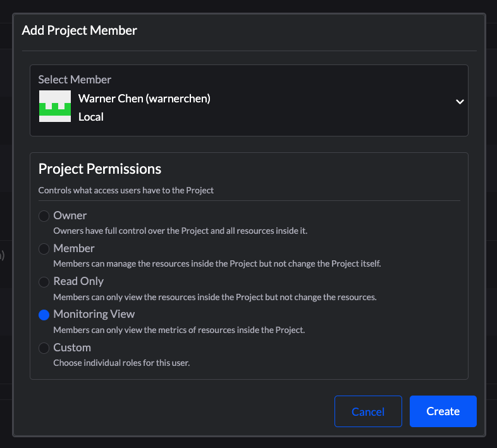This screenshot has height=448, width=497.
Task: Click the Read Only permission label
Action: click(x=78, y=281)
